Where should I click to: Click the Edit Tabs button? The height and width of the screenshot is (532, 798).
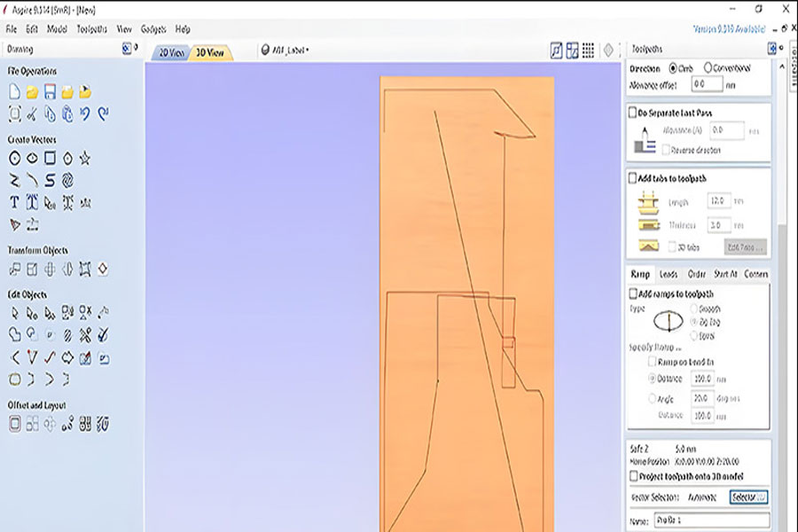click(x=745, y=246)
